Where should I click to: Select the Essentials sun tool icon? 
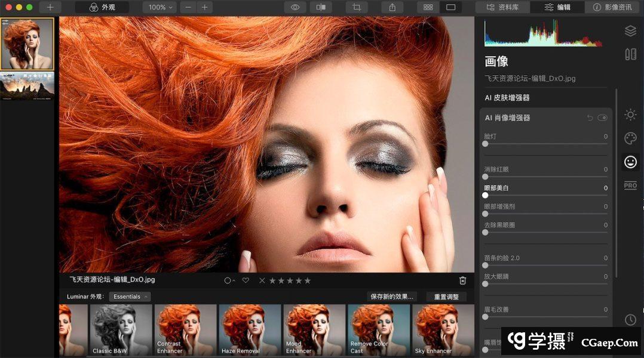[630, 115]
